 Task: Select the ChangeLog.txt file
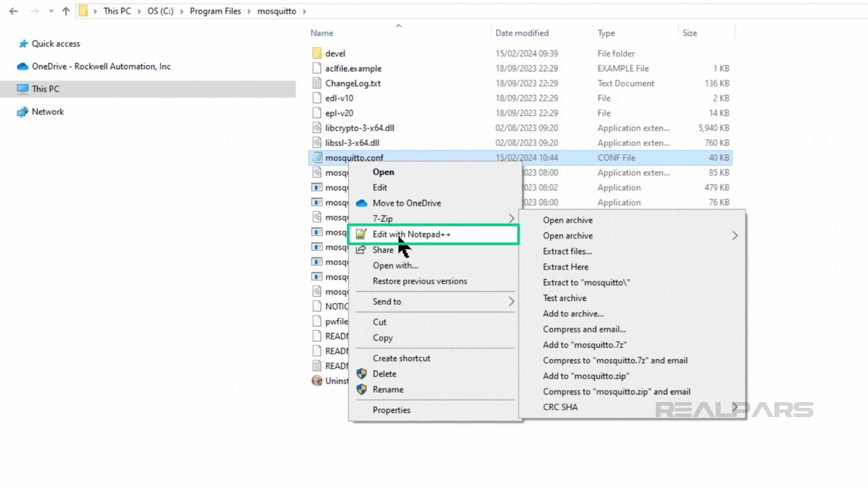[x=353, y=83]
